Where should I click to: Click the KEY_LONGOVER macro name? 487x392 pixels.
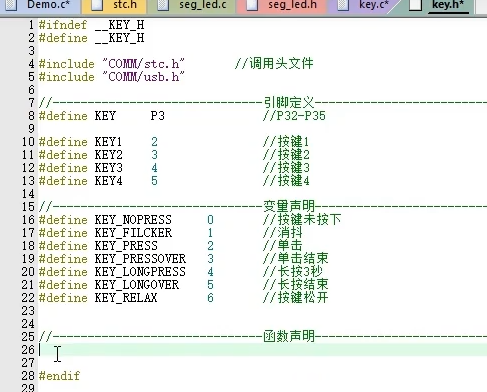[x=137, y=285]
